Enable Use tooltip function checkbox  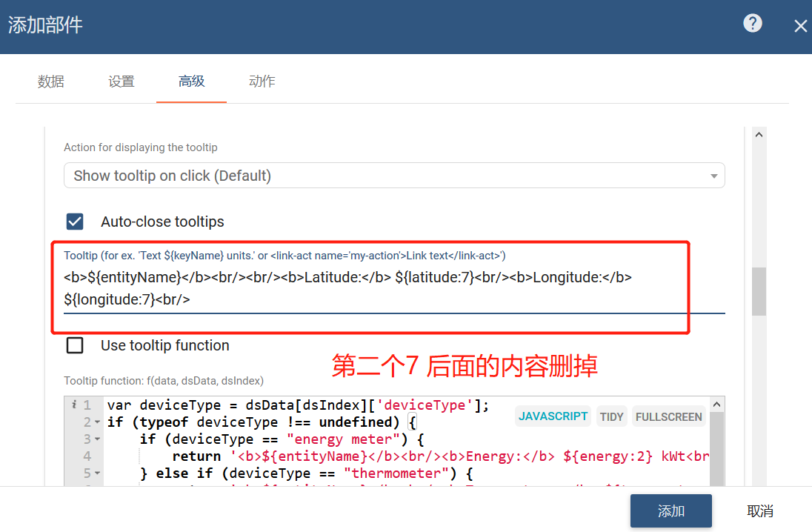coord(75,345)
